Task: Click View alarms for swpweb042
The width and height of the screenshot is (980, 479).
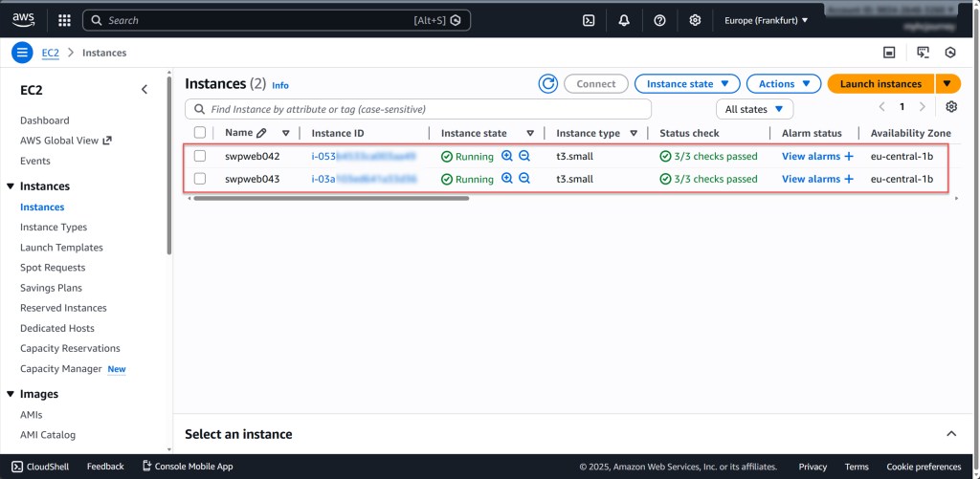Action: click(811, 156)
